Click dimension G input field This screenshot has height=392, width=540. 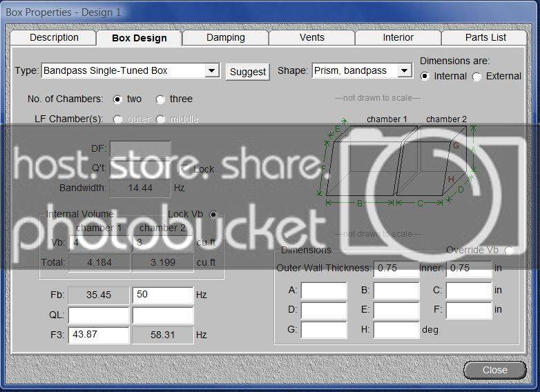tap(324, 330)
